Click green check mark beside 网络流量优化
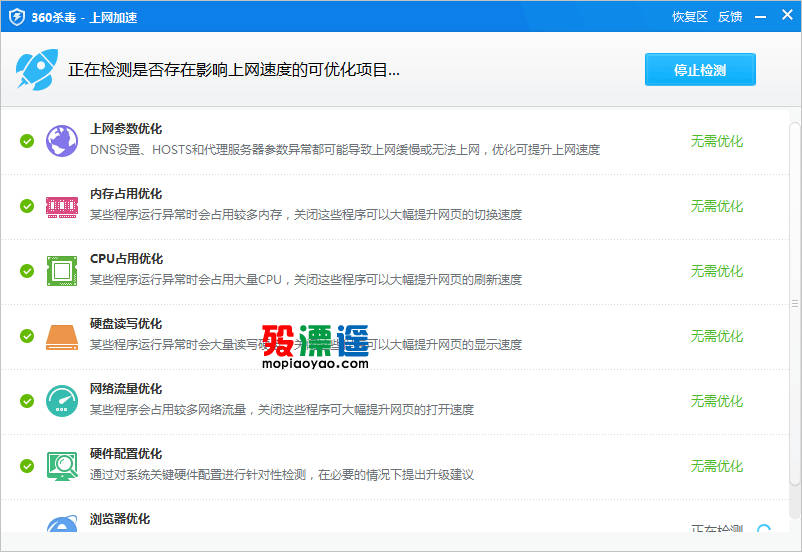802x552 pixels. pyautogui.click(x=27, y=401)
